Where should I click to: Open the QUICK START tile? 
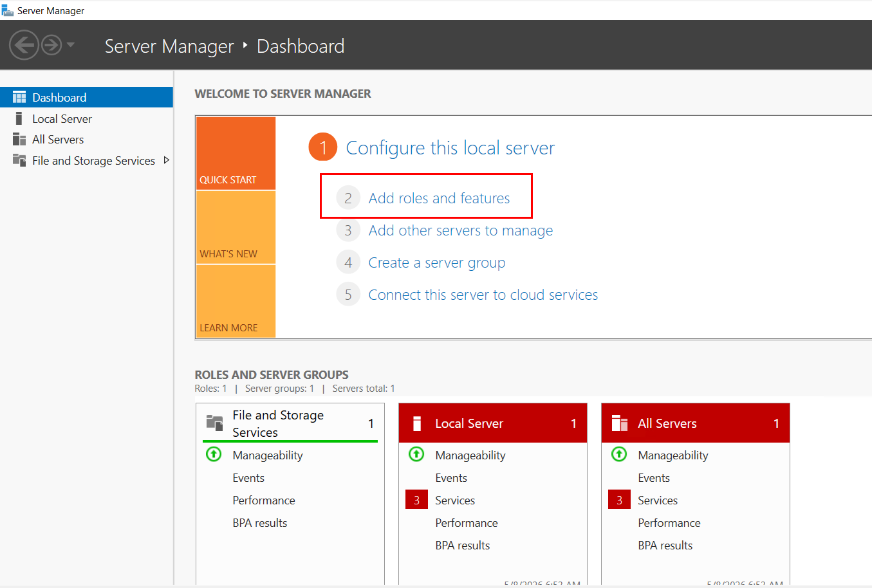click(236, 153)
